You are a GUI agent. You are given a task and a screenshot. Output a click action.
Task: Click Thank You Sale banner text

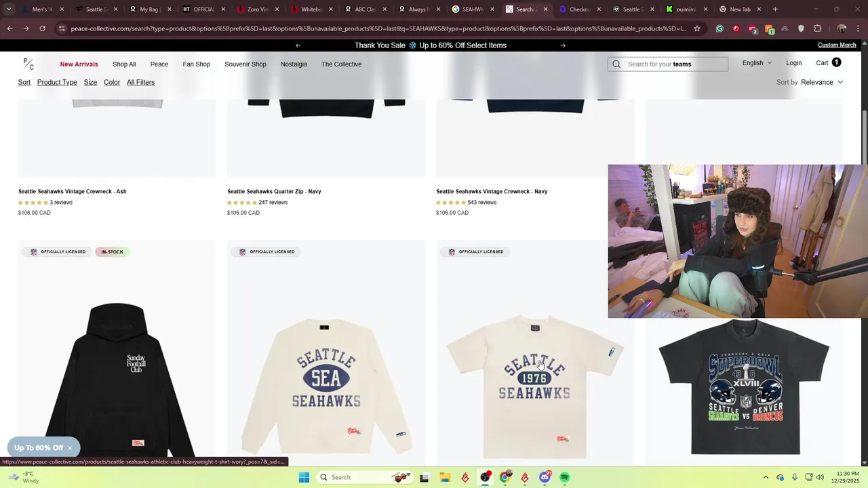(430, 45)
